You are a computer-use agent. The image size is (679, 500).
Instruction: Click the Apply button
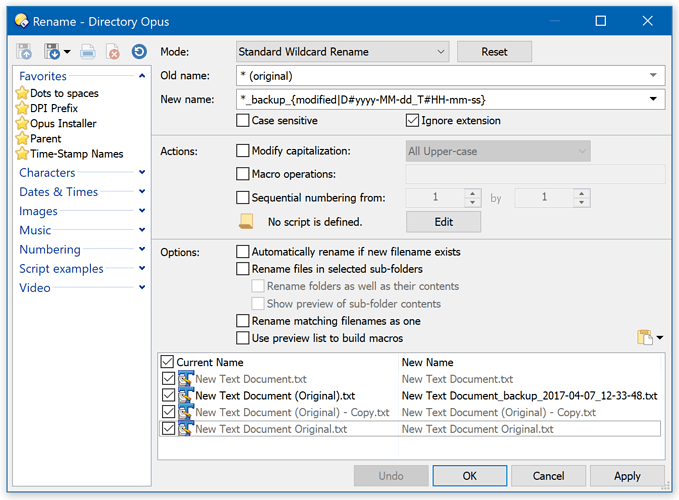click(x=627, y=476)
